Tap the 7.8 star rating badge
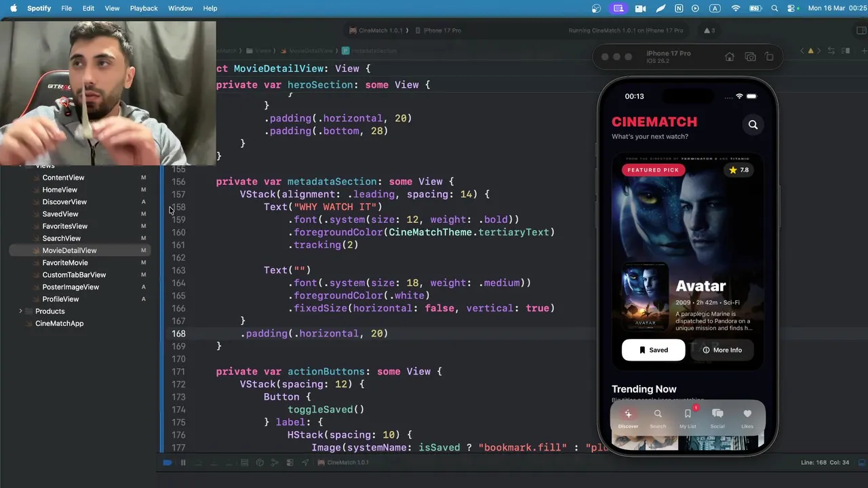Screen dimensions: 868x488 click(739, 170)
